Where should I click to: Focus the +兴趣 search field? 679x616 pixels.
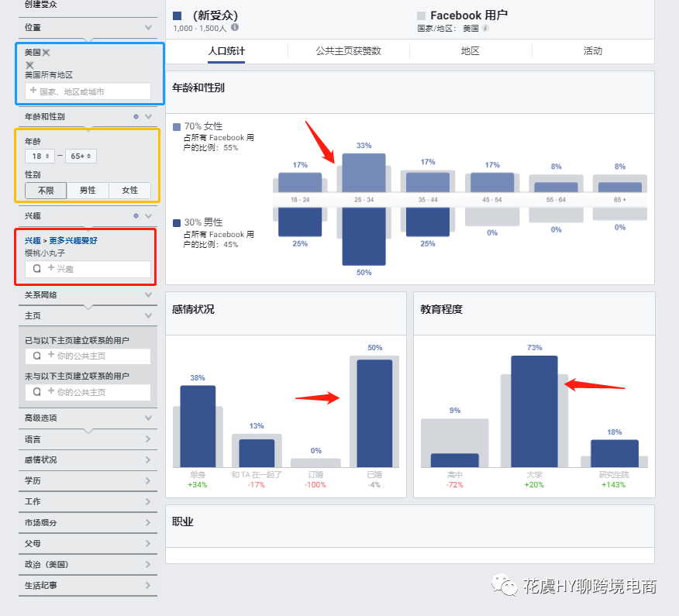click(88, 269)
